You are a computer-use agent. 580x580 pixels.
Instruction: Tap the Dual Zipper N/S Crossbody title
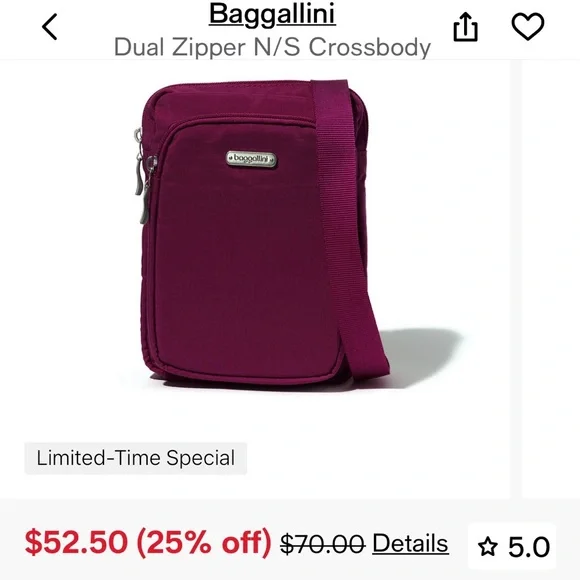point(272,47)
